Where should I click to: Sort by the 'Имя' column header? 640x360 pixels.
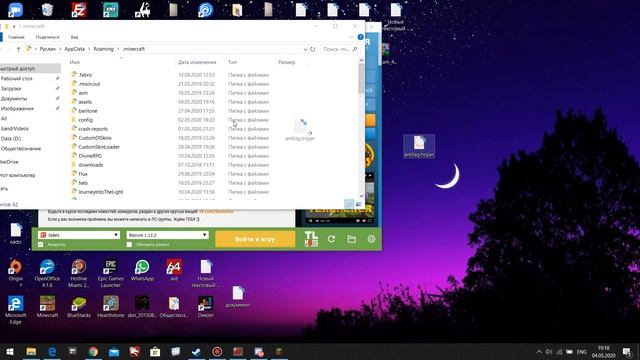(x=75, y=62)
